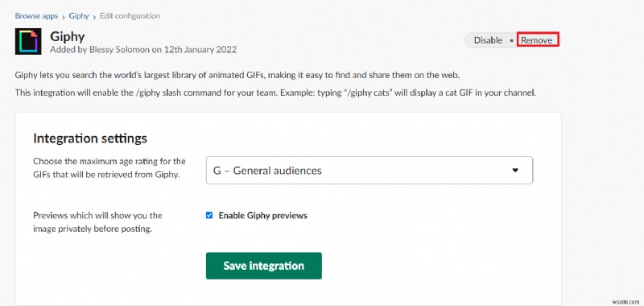Viewport: 644px width, 306px height.
Task: Click the Giphy app title heading
Action: (68, 36)
